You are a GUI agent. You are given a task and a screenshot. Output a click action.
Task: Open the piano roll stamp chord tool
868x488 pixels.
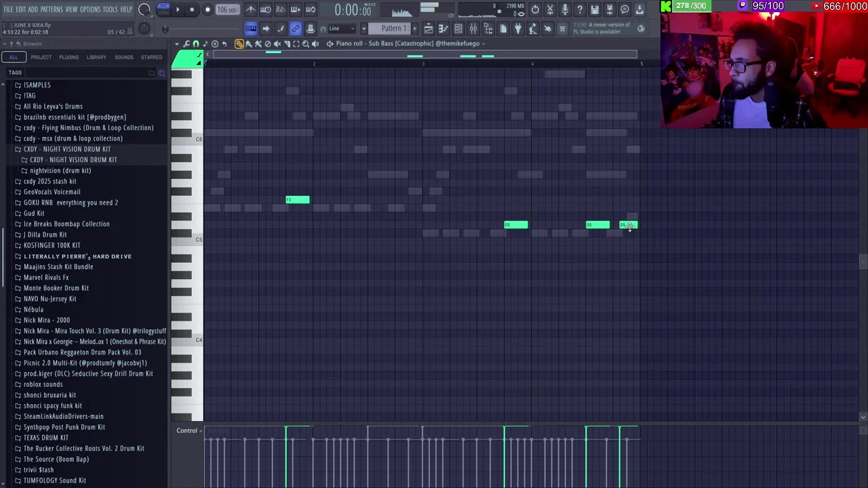205,44
